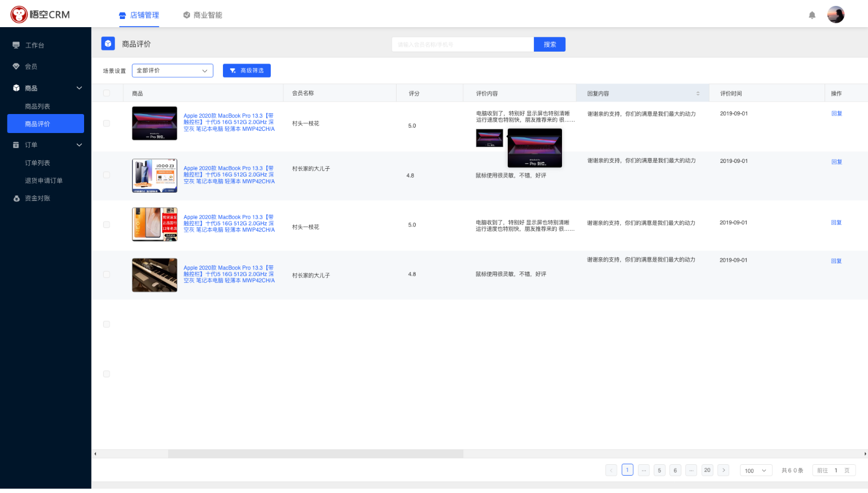
Task: Click the enlarged review image preview
Action: 535,148
